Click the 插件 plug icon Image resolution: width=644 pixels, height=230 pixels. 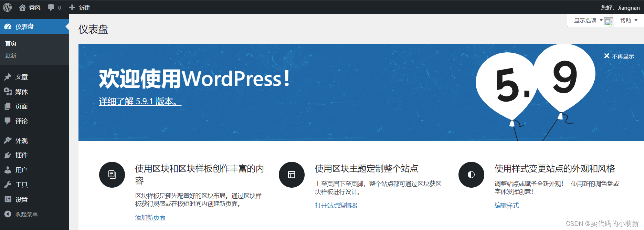click(8, 155)
